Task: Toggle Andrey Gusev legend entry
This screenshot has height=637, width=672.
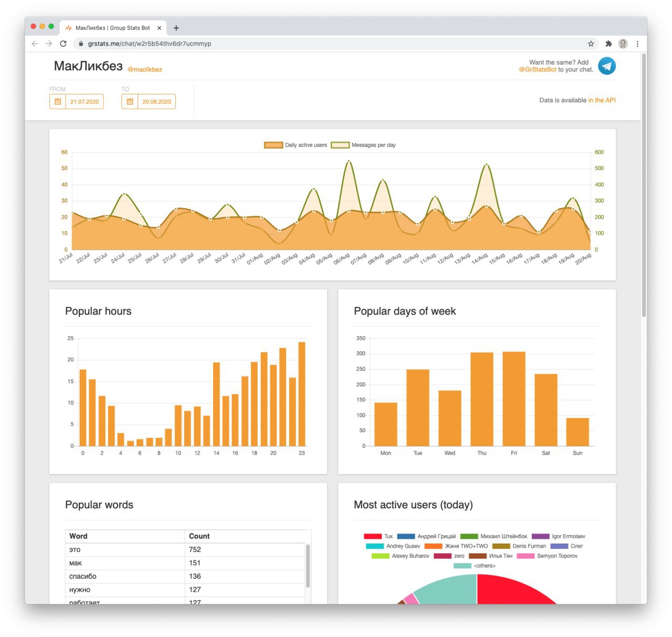Action: pos(393,546)
